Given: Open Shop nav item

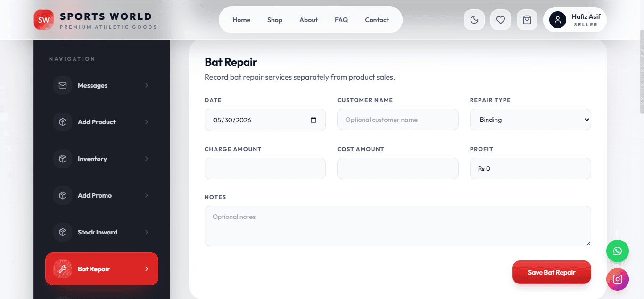Looking at the screenshot, I should point(275,20).
